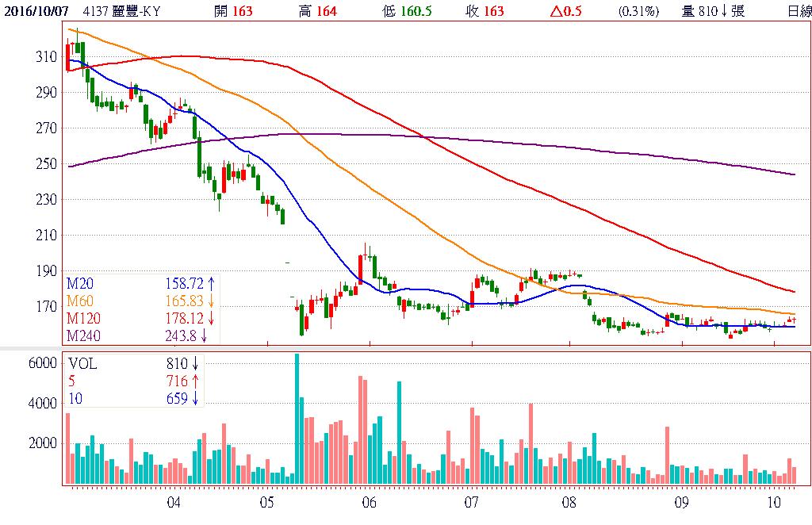Click the 日線 daily chart label
The width and height of the screenshot is (812, 525).
click(x=799, y=11)
